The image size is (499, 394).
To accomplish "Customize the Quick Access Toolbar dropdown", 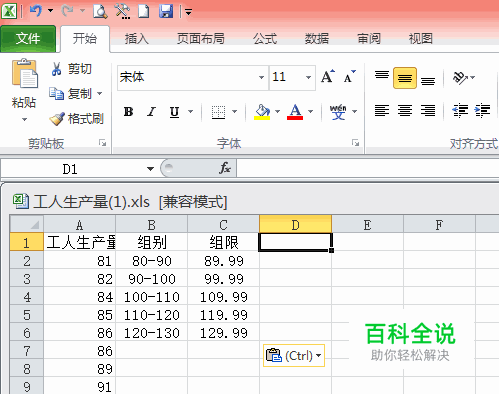I will coord(188,12).
